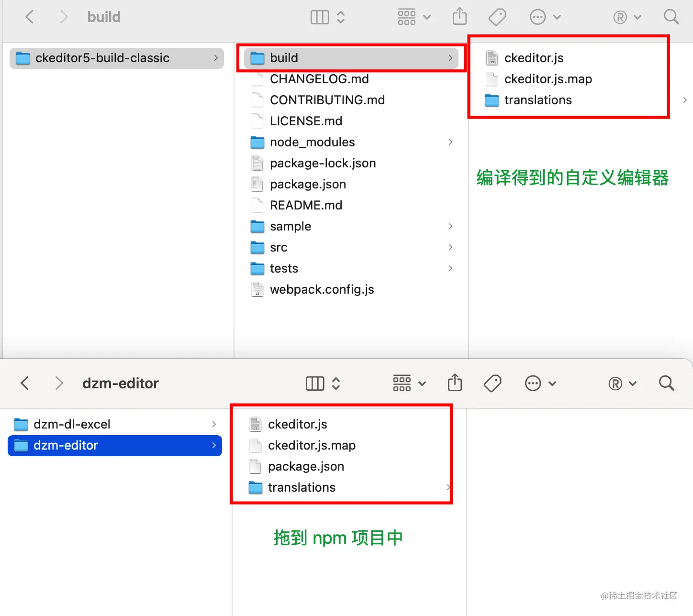The image size is (693, 616).
Task: Select the dzm-dl-excel folder
Action: point(72,424)
